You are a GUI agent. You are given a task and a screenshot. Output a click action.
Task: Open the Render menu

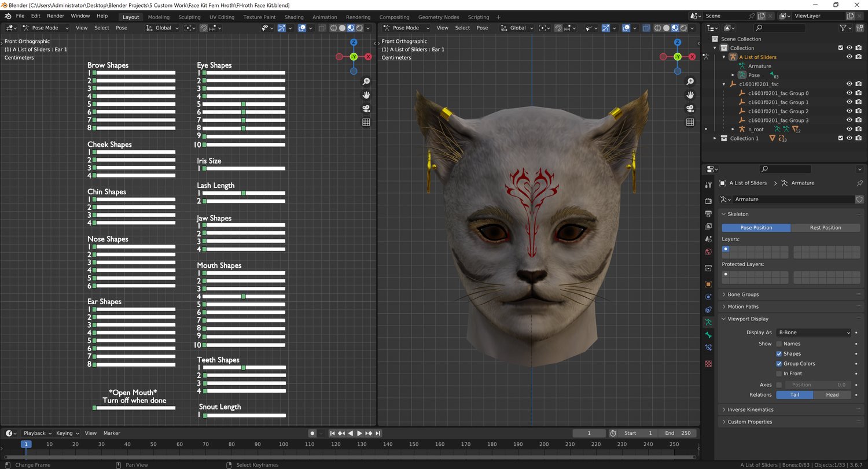coord(56,16)
